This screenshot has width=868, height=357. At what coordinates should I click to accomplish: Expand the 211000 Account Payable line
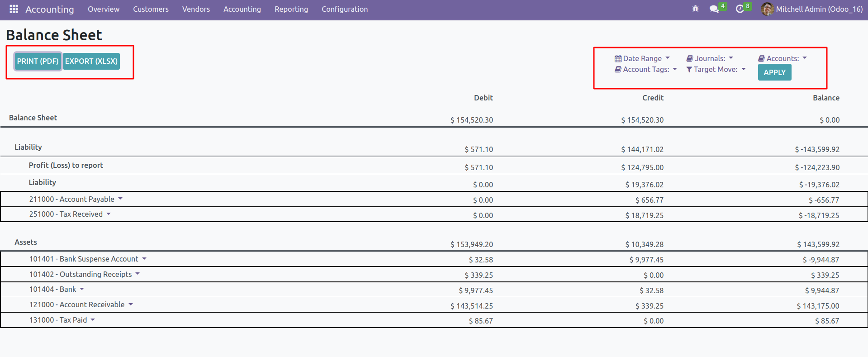click(120, 199)
